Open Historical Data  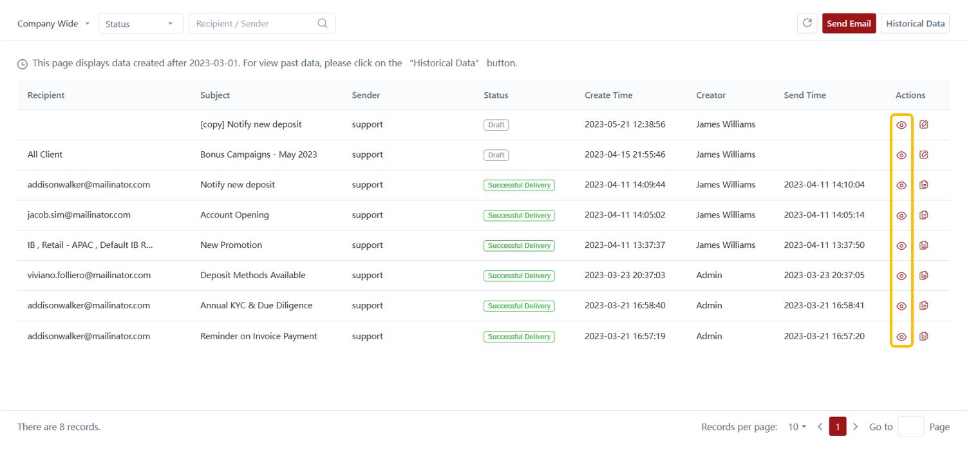(x=915, y=24)
